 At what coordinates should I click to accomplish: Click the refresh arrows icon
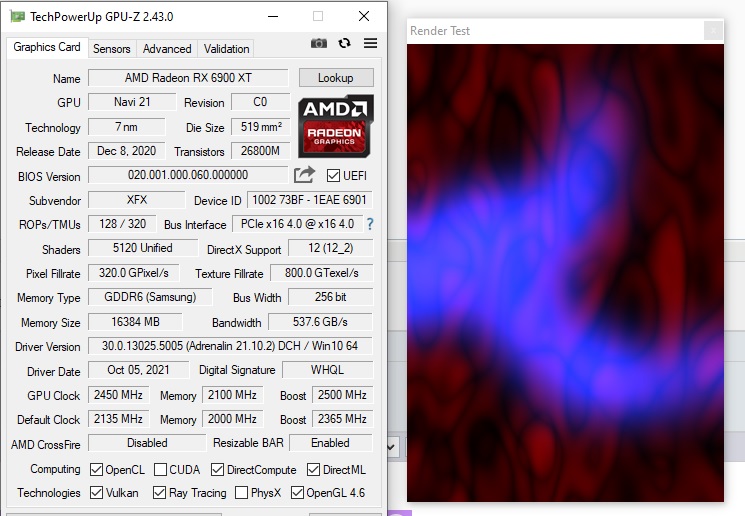pos(344,43)
